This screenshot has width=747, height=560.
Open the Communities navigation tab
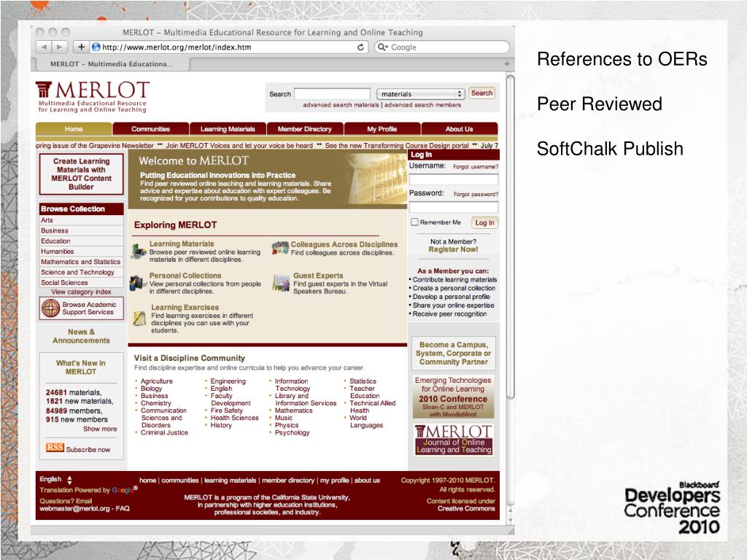tap(150, 129)
